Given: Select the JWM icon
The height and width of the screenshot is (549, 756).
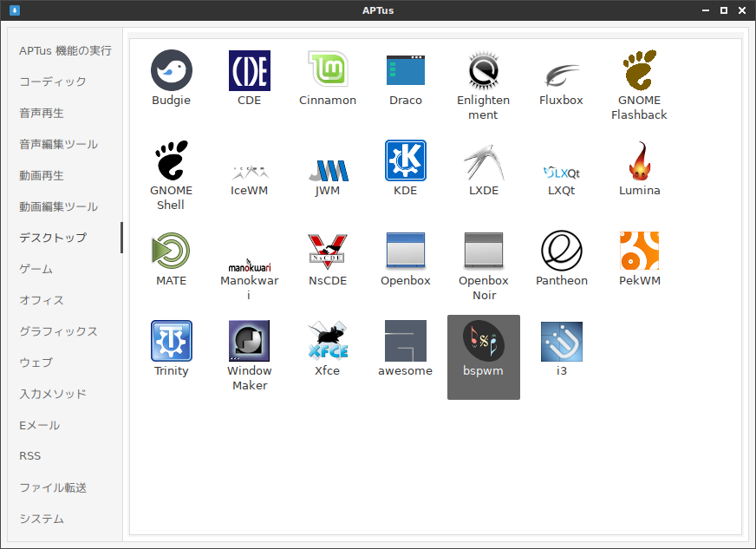Looking at the screenshot, I should [x=328, y=170].
